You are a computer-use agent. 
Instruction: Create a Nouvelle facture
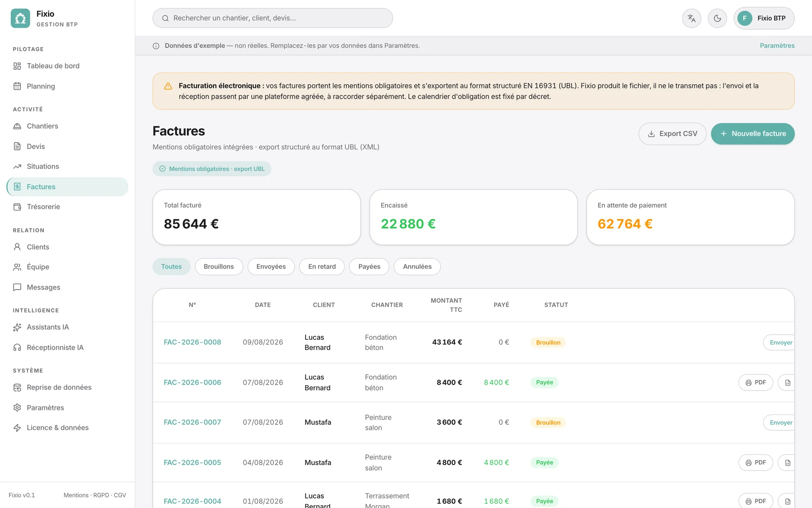(x=752, y=134)
